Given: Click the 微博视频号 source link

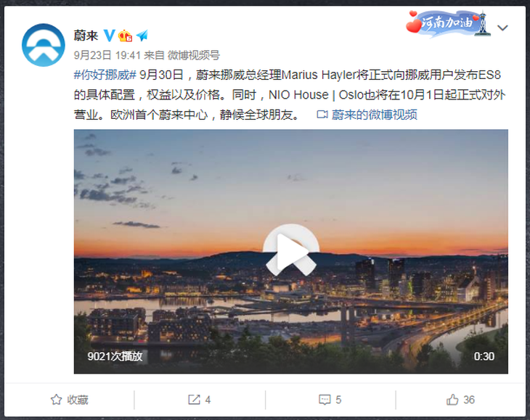Looking at the screenshot, I should (x=194, y=55).
